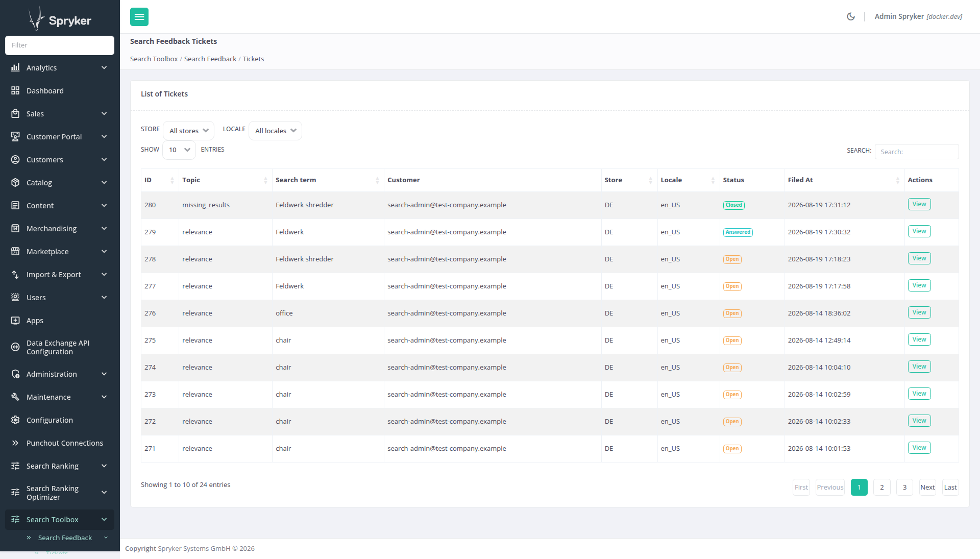
Task: Open the Dashboard menu item
Action: (x=60, y=90)
